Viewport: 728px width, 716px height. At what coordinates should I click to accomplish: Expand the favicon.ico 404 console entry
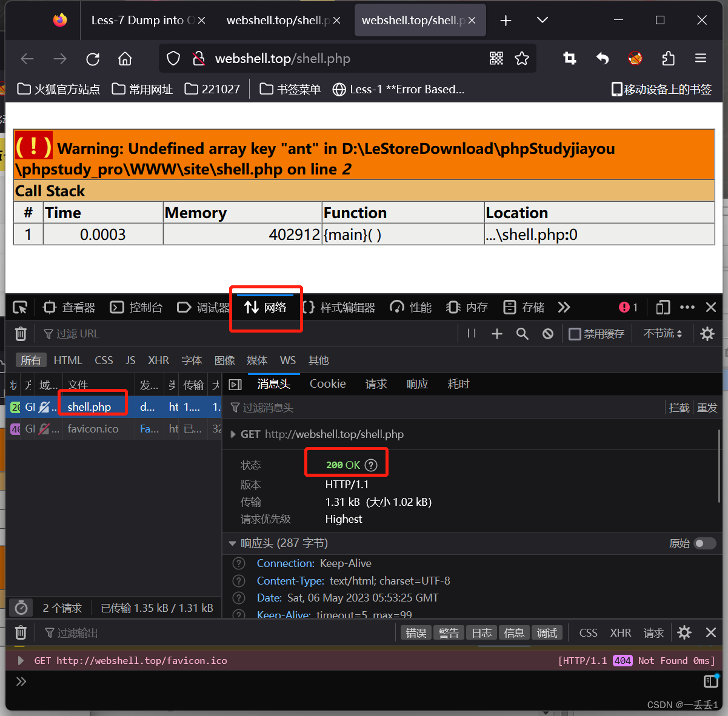pos(20,660)
